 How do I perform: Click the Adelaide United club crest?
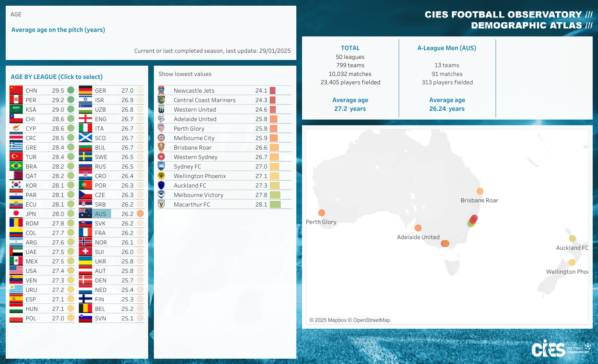pos(161,119)
